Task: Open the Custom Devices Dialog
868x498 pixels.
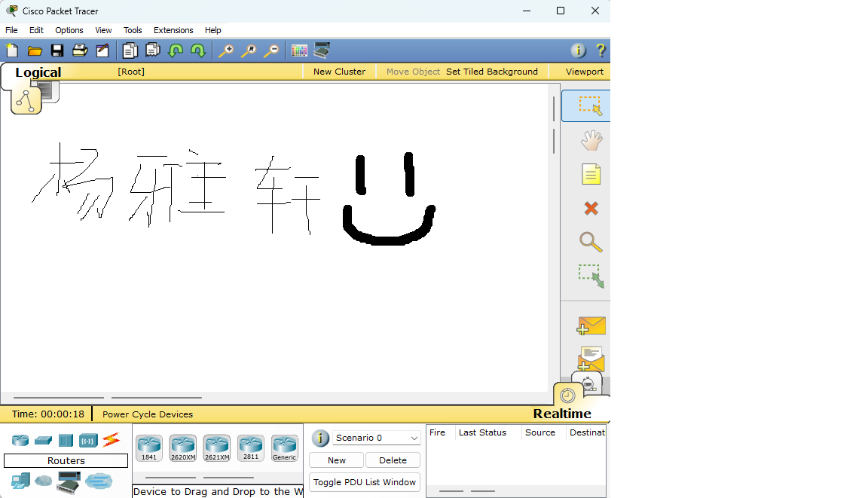Action: [322, 51]
